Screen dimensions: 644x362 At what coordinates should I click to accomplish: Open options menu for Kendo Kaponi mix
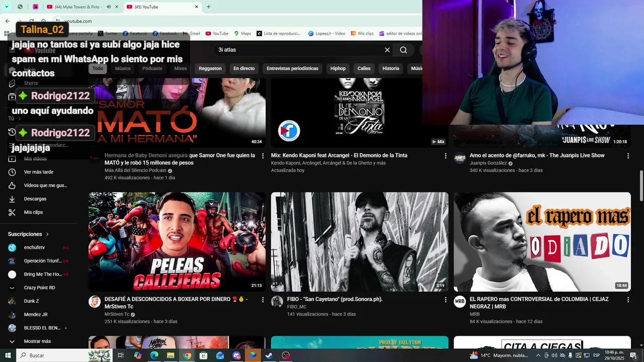[x=445, y=156]
